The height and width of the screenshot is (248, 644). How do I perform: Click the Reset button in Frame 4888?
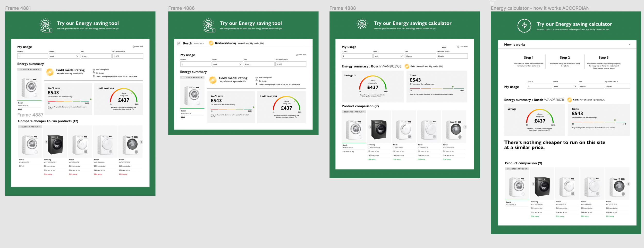click(444, 47)
